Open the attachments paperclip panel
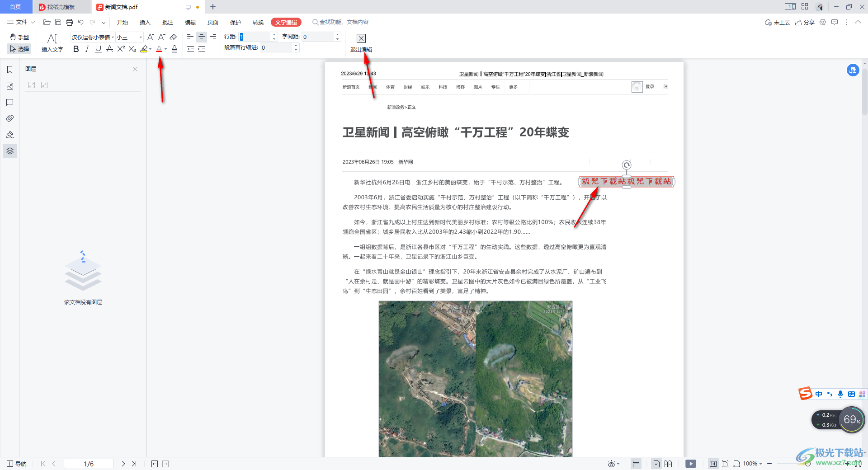This screenshot has height=470, width=868. (x=10, y=118)
